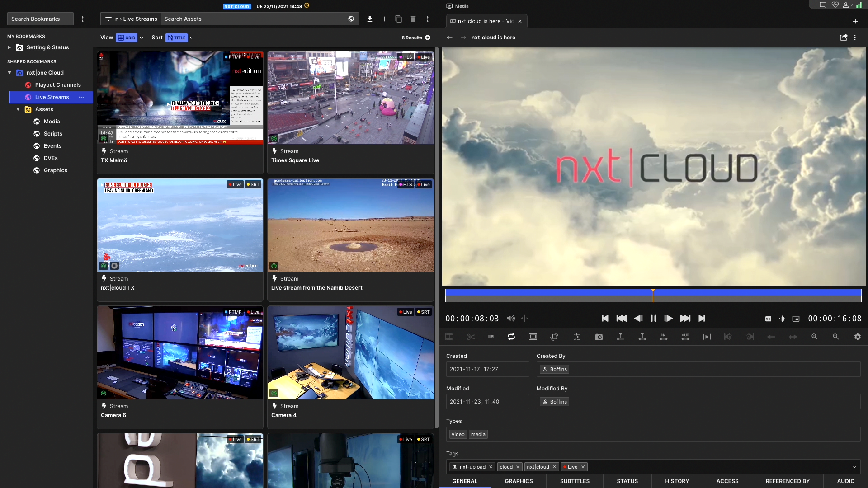Open player settings gear

coord(858,337)
